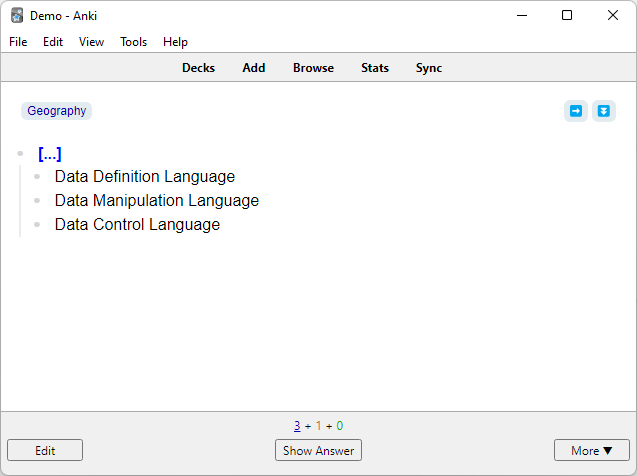Click the double down-arrow reveal all icon
Screen dimensions: 637x476
(x=603, y=111)
